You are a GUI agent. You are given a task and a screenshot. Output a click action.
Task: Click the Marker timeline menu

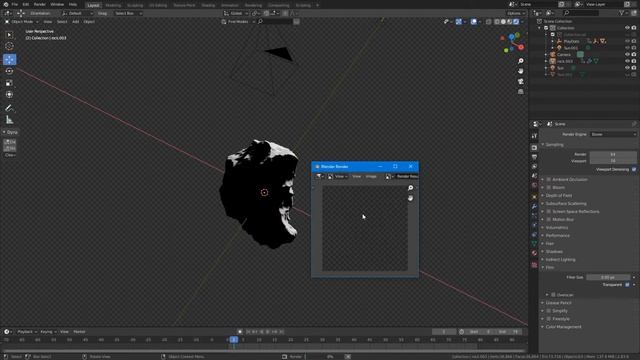pyautogui.click(x=79, y=332)
